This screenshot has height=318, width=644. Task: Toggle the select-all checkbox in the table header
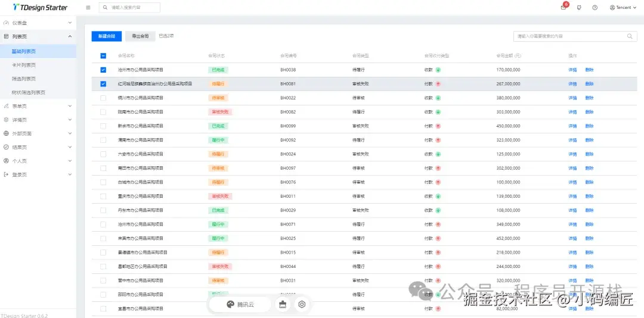103,56
